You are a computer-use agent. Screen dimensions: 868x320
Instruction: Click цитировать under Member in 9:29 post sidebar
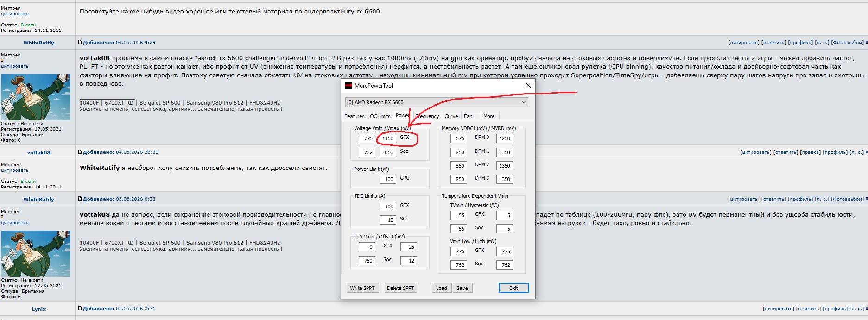click(x=14, y=66)
